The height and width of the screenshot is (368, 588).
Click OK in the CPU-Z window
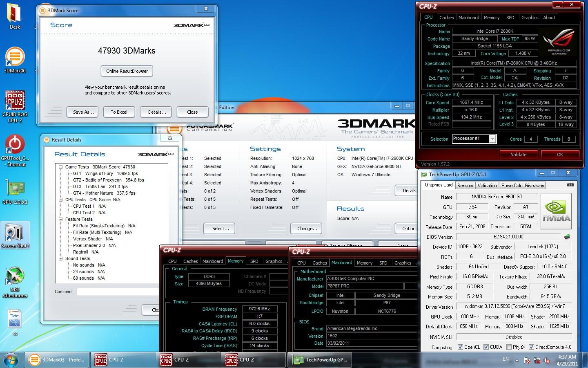pyautogui.click(x=560, y=155)
